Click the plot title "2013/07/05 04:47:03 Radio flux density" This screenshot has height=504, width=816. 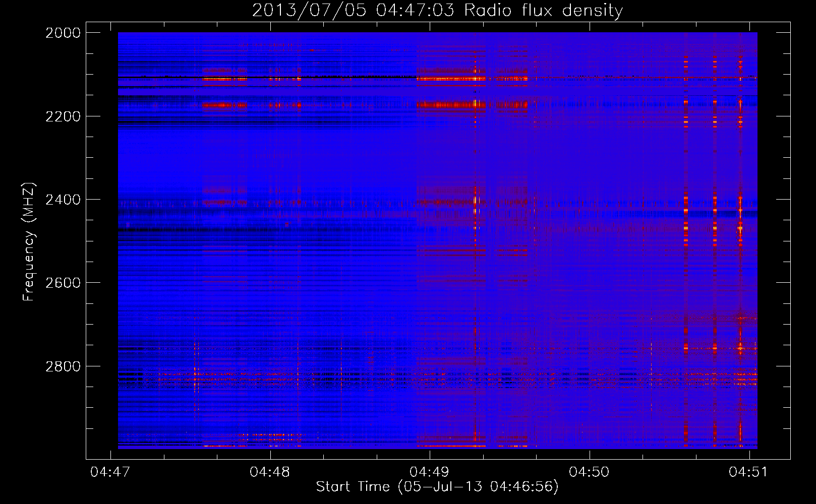[x=437, y=10]
